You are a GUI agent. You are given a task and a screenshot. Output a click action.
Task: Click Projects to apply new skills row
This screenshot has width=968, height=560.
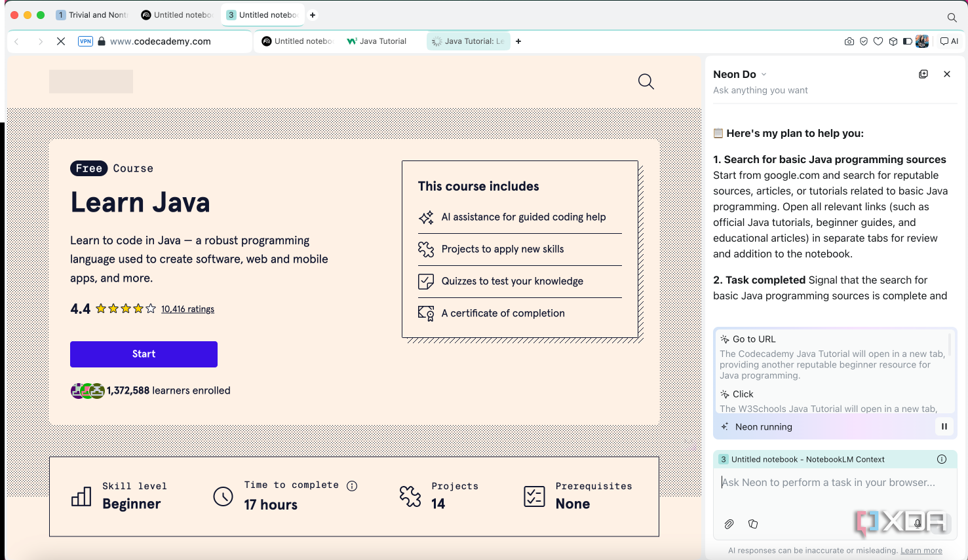(520, 250)
